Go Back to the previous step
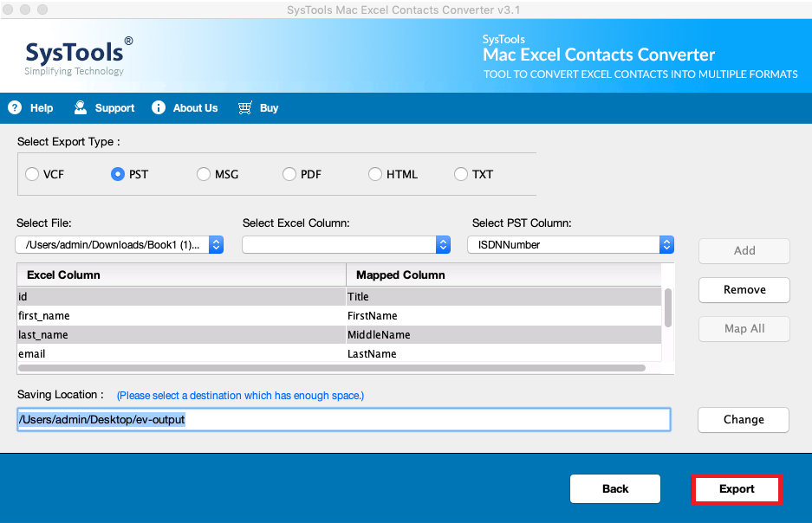Image resolution: width=812 pixels, height=523 pixels. pyautogui.click(x=615, y=489)
